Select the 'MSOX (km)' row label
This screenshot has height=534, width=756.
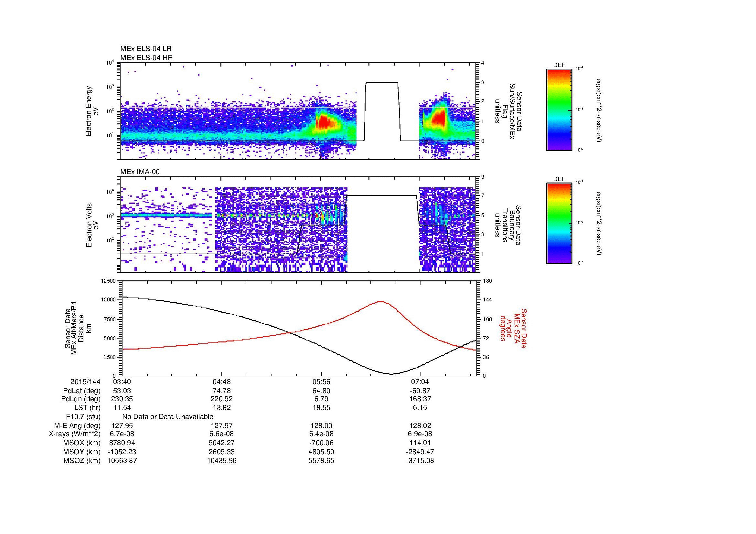click(82, 443)
